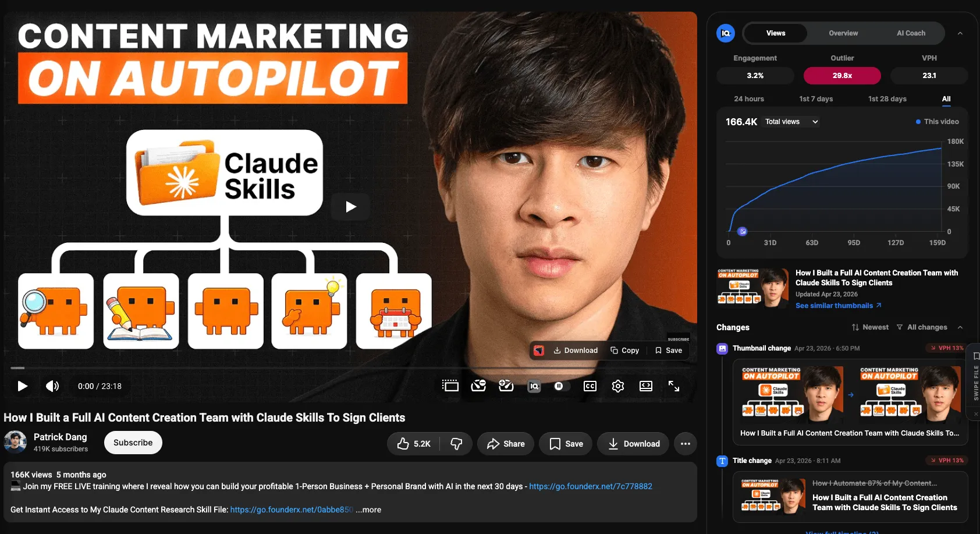Collapse the side panel with the top chevron
The height and width of the screenshot is (534, 980).
[960, 33]
